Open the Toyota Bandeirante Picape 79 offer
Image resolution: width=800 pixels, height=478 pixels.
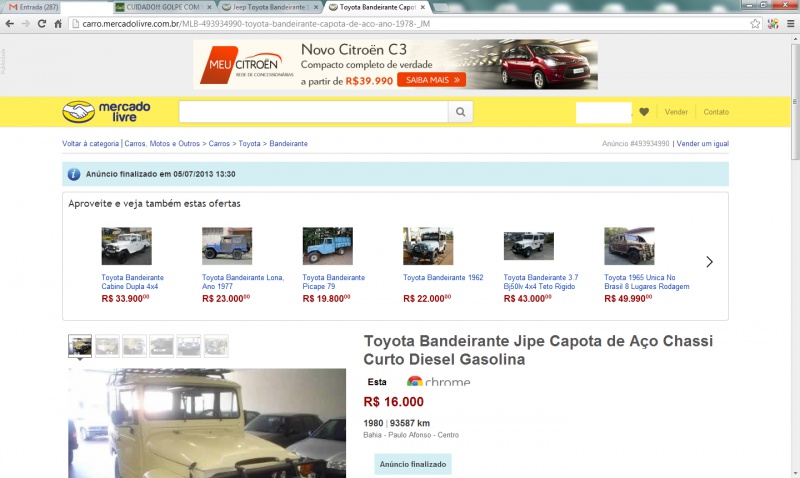coord(334,282)
